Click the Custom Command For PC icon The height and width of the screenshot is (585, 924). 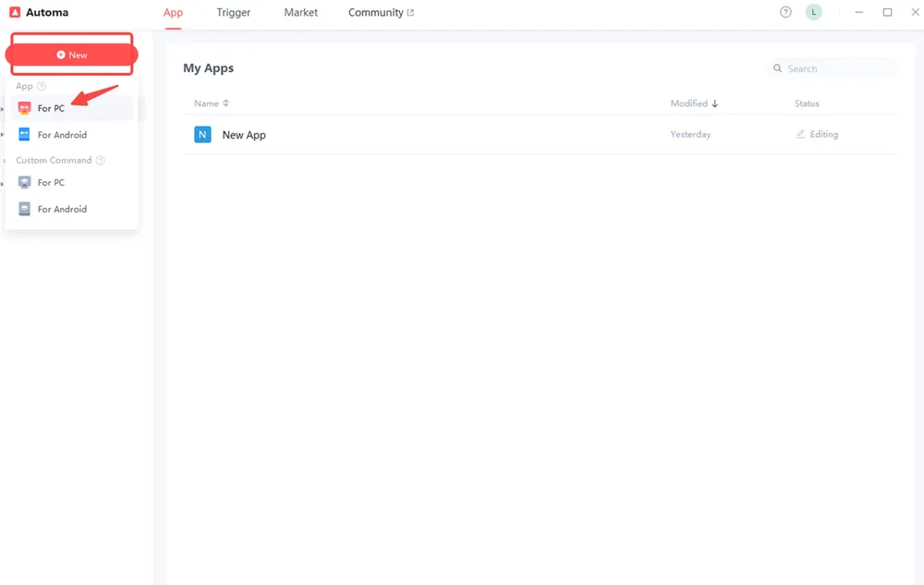[25, 182]
